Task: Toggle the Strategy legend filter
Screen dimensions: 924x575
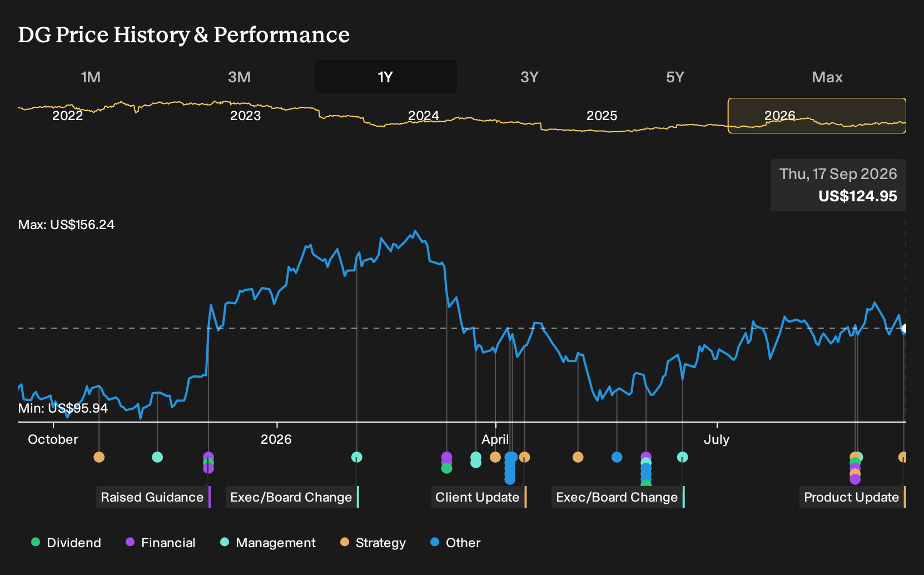Action: [x=373, y=543]
